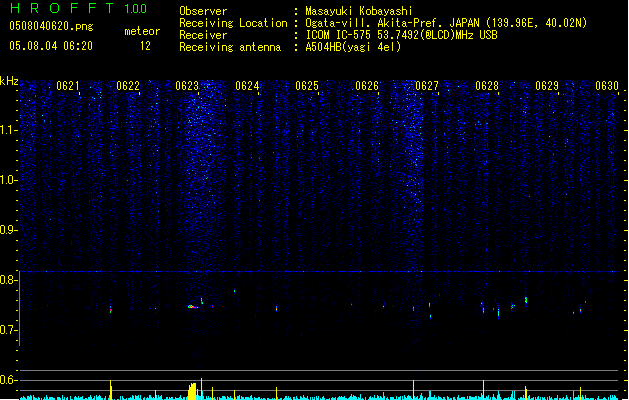Click the Receiver label
The width and height of the screenshot is (629, 400).
tap(203, 35)
